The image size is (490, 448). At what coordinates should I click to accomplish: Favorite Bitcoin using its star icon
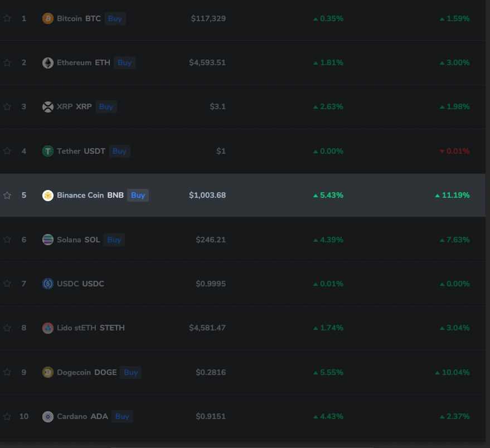[x=7, y=18]
